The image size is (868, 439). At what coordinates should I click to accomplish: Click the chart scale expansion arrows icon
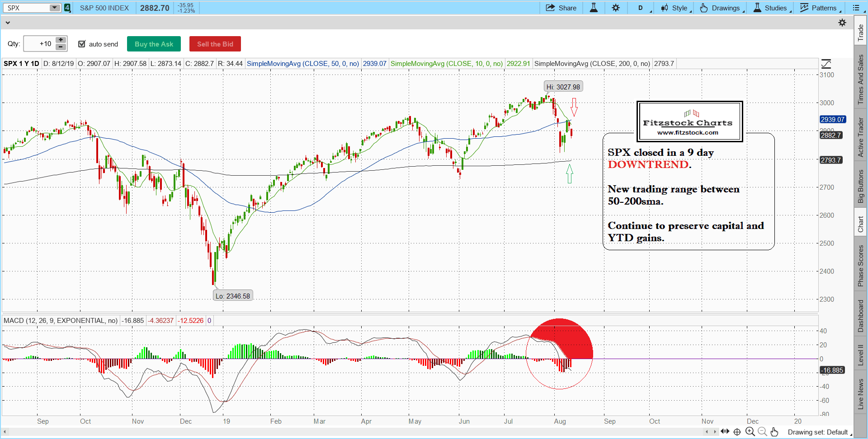(x=725, y=432)
